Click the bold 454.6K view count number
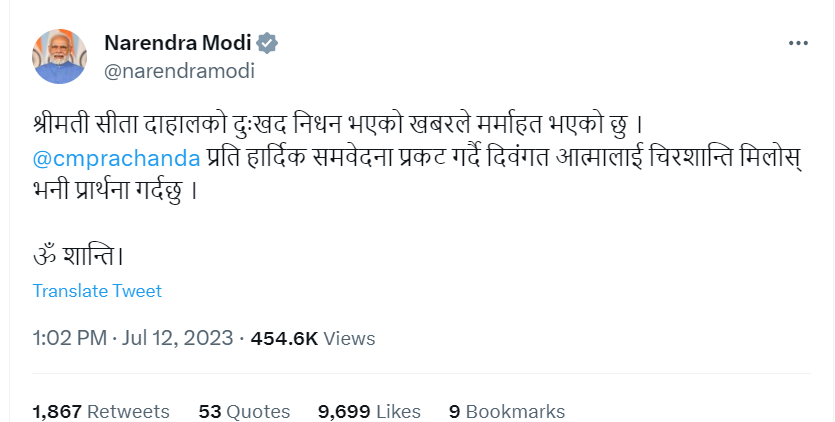Viewport: 835px width, 422px height. pos(284,339)
